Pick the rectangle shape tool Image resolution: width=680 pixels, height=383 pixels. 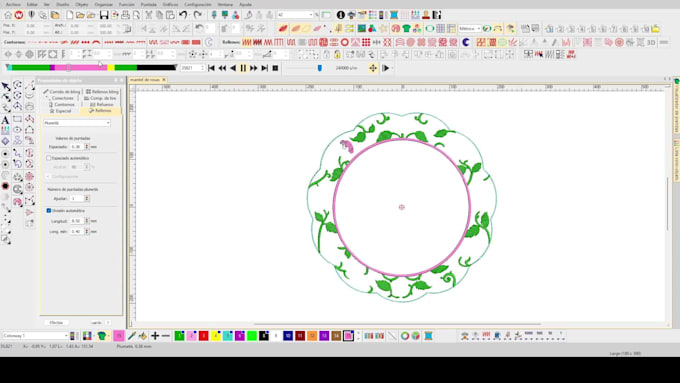[x=17, y=119]
